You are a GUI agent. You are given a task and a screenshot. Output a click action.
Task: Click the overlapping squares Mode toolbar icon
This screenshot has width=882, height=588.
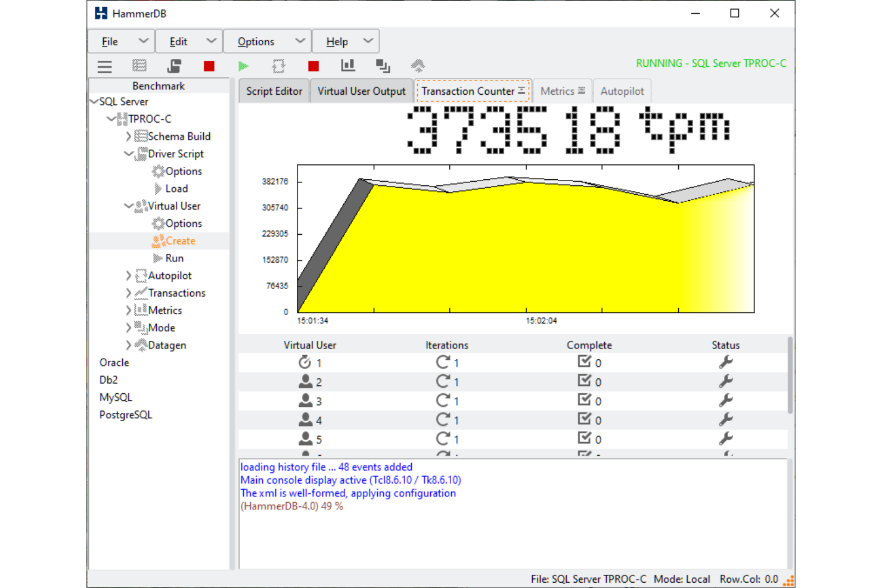point(383,66)
